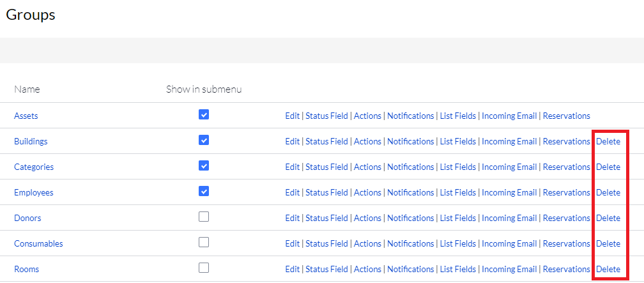The height and width of the screenshot is (283, 644).
Task: Delete the Buildings group
Action: coord(608,141)
